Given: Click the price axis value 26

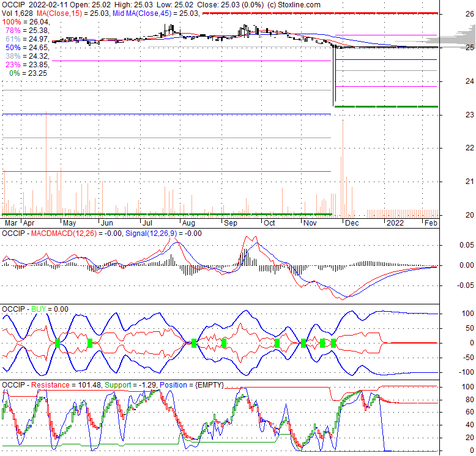Looking at the screenshot, I should 470,14.
